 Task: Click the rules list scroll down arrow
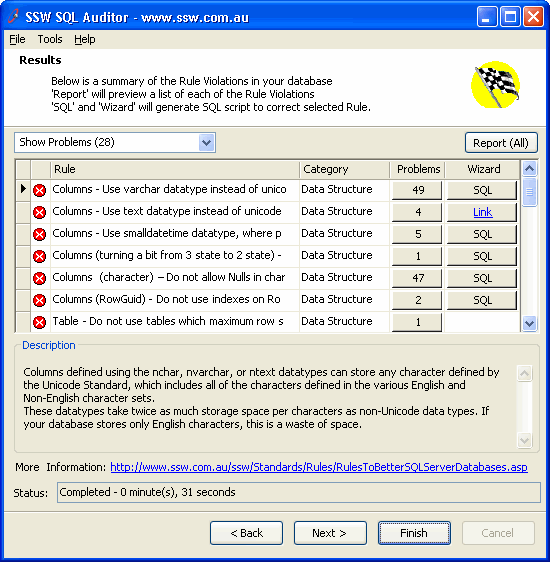[529, 323]
